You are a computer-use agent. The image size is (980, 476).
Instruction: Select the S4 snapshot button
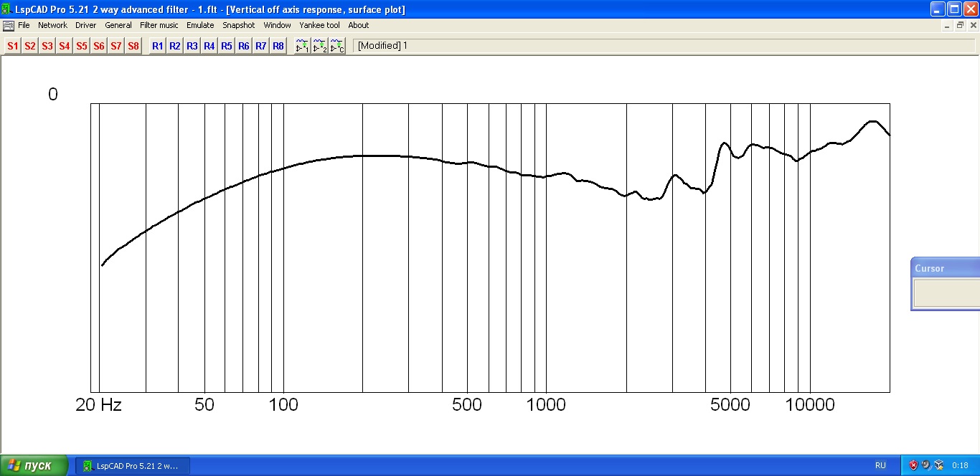[x=65, y=46]
